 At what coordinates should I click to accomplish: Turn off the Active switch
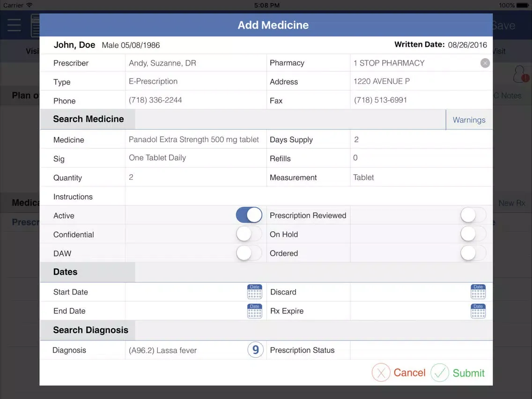click(249, 215)
